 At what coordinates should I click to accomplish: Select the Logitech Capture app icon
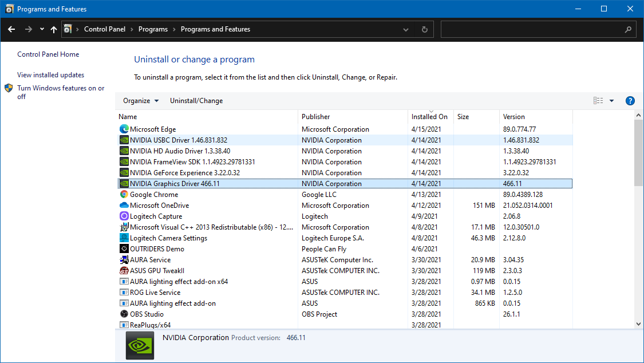click(124, 216)
